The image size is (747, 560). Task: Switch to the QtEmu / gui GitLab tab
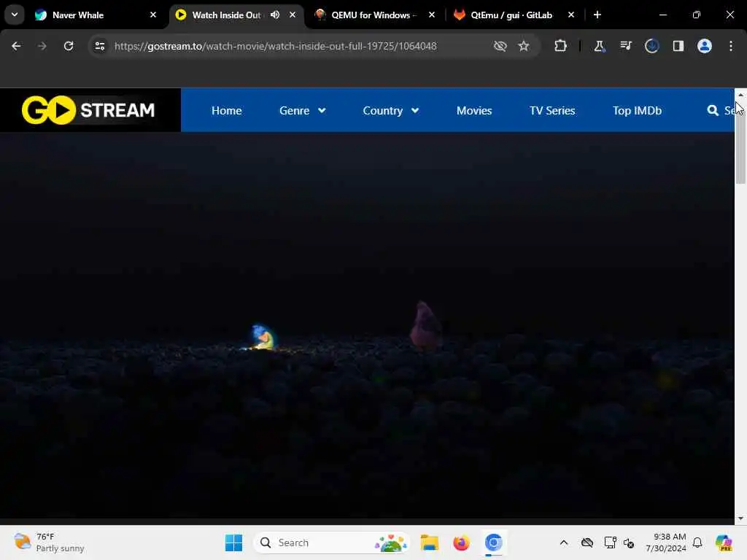pyautogui.click(x=511, y=15)
